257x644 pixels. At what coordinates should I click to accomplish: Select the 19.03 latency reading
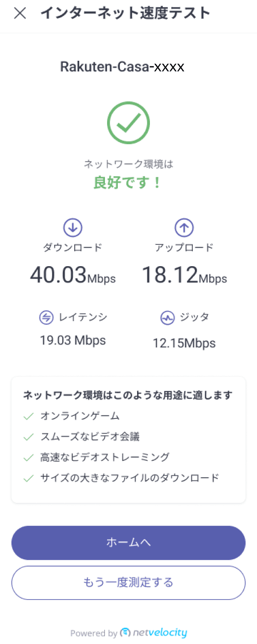point(73,341)
